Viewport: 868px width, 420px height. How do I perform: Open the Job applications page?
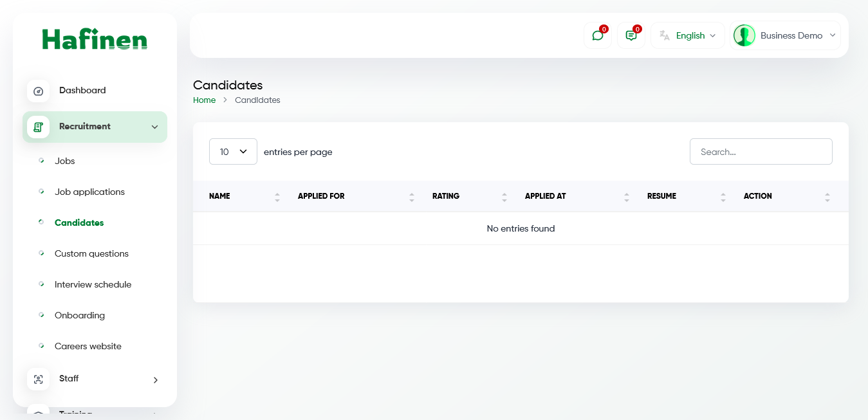point(89,192)
